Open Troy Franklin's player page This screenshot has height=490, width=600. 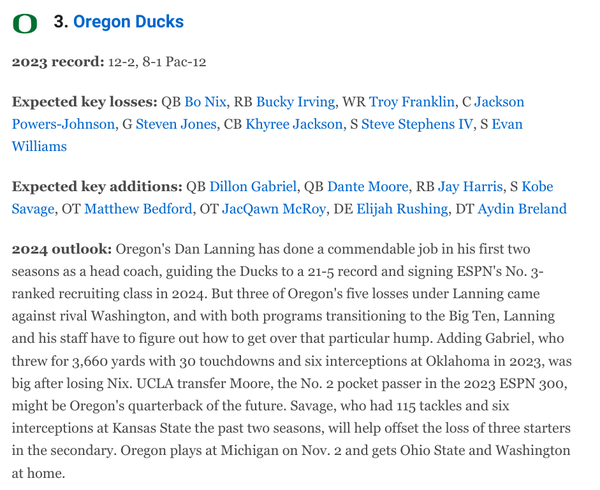411,102
